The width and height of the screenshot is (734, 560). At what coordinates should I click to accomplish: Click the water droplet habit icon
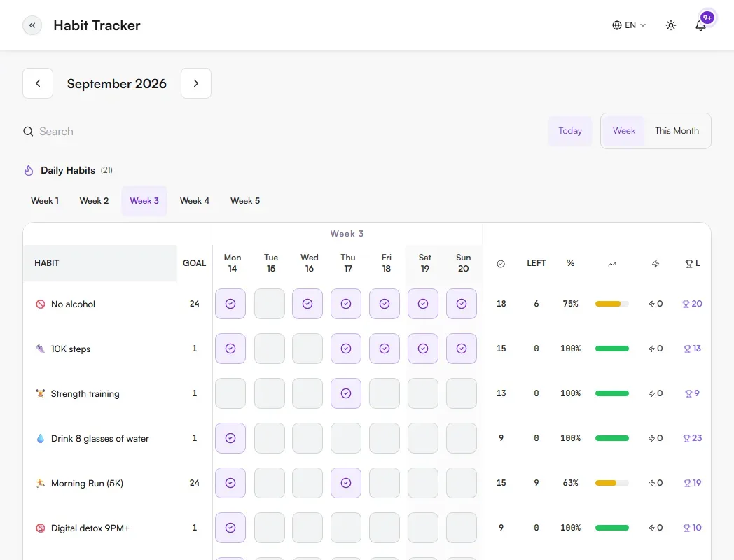point(41,438)
